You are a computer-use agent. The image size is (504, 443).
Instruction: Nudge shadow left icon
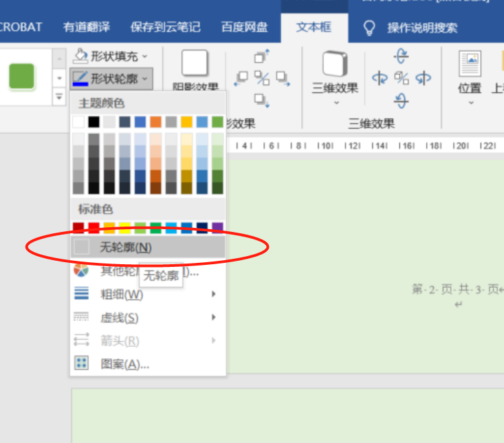click(x=241, y=79)
